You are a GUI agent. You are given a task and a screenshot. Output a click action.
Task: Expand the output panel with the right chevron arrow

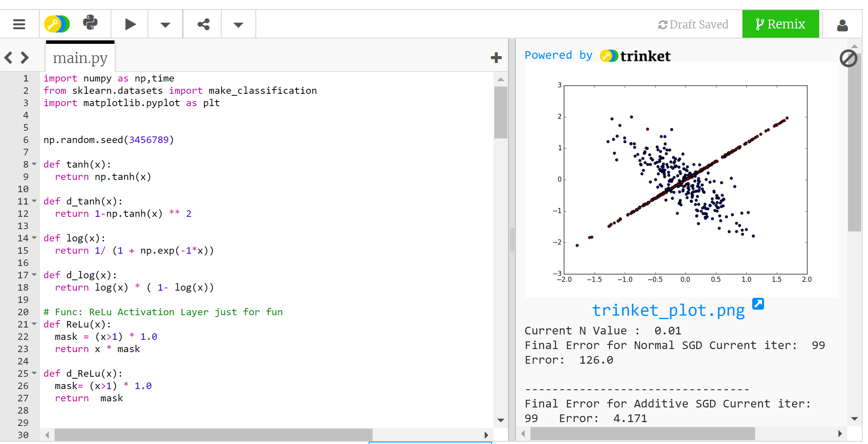(x=24, y=58)
